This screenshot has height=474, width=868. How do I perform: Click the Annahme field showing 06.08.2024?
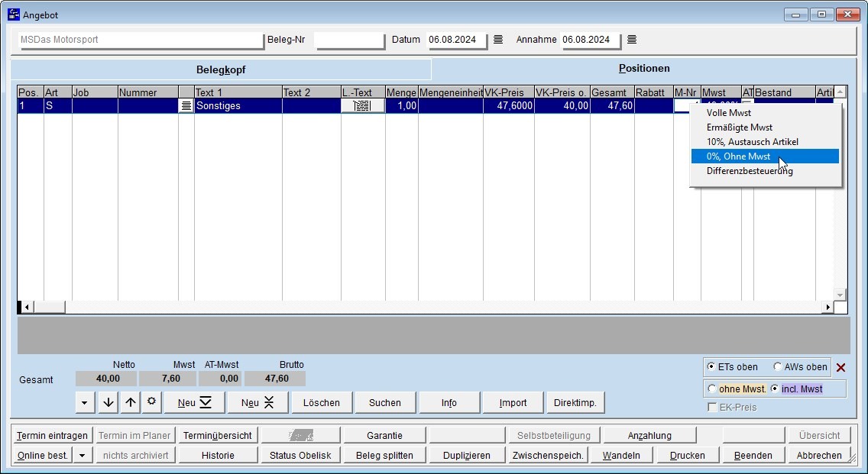coord(590,40)
